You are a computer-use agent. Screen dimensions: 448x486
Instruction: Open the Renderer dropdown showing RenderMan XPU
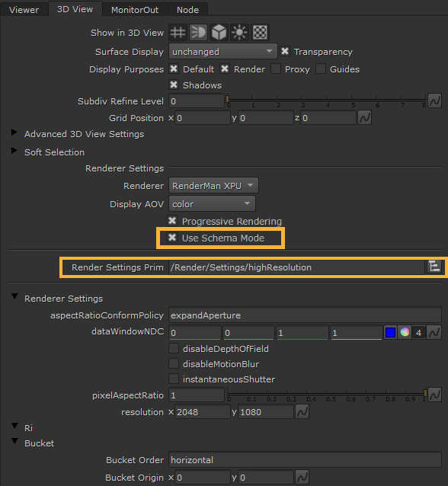pyautogui.click(x=213, y=186)
